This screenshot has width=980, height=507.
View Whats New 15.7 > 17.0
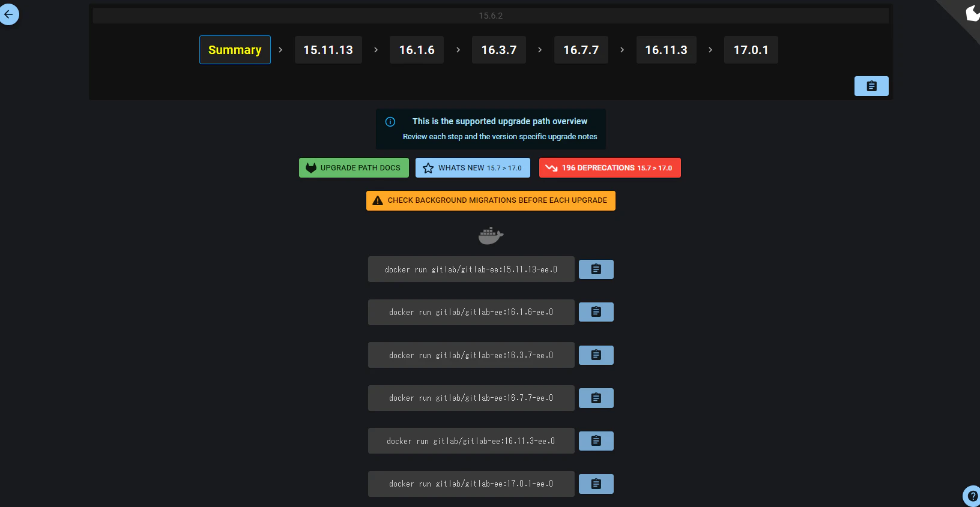pyautogui.click(x=473, y=168)
